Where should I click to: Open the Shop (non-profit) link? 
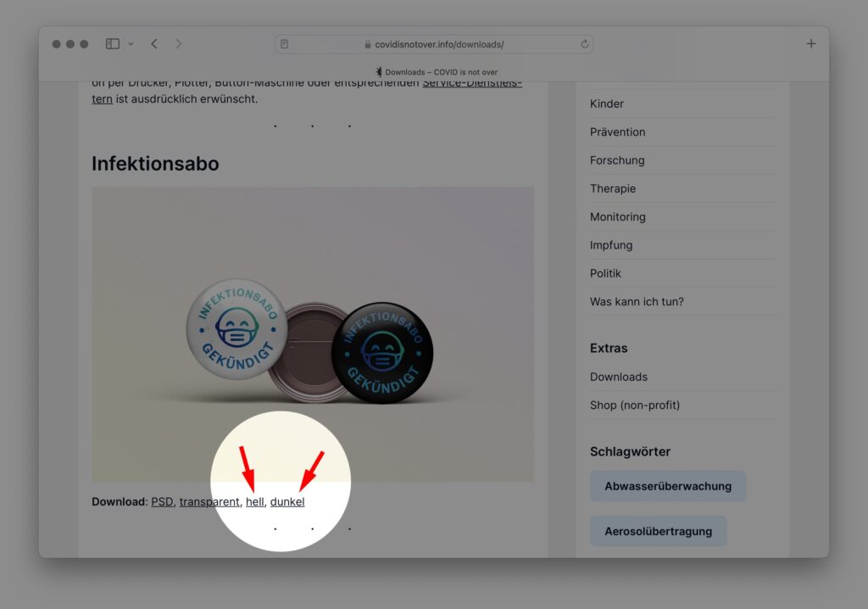pos(635,405)
